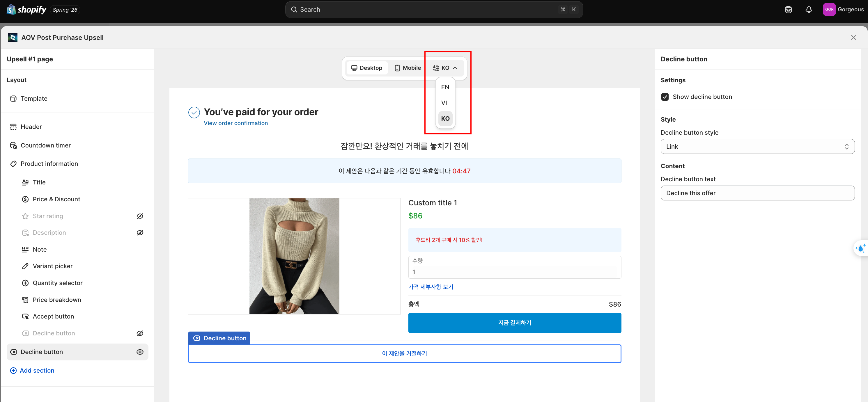Unhide the crossed-out Decline button block

click(140, 333)
